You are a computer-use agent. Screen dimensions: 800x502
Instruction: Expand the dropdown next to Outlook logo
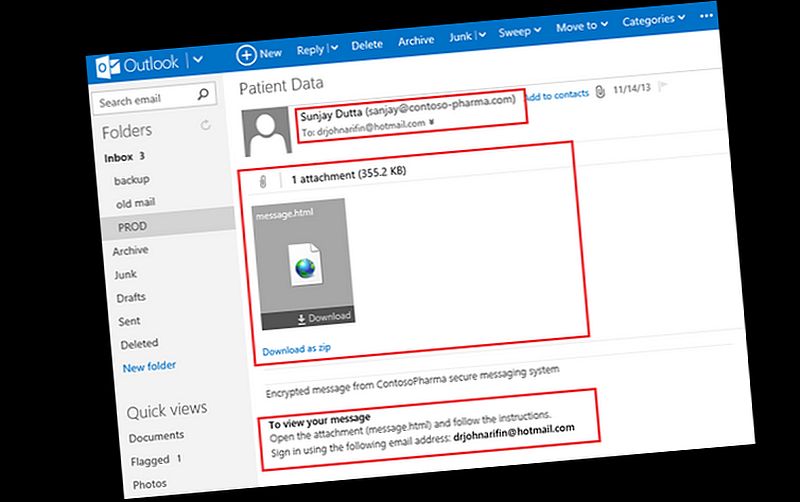[198, 60]
